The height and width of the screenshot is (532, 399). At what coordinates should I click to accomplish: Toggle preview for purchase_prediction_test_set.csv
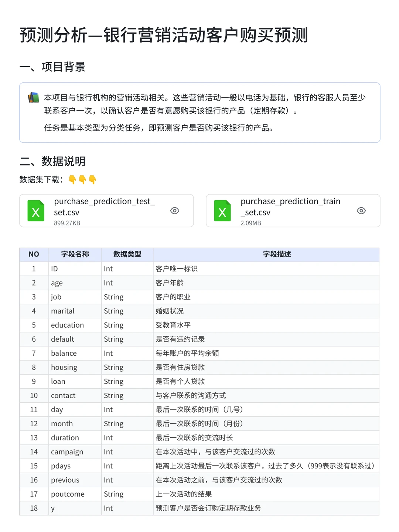pyautogui.click(x=174, y=211)
